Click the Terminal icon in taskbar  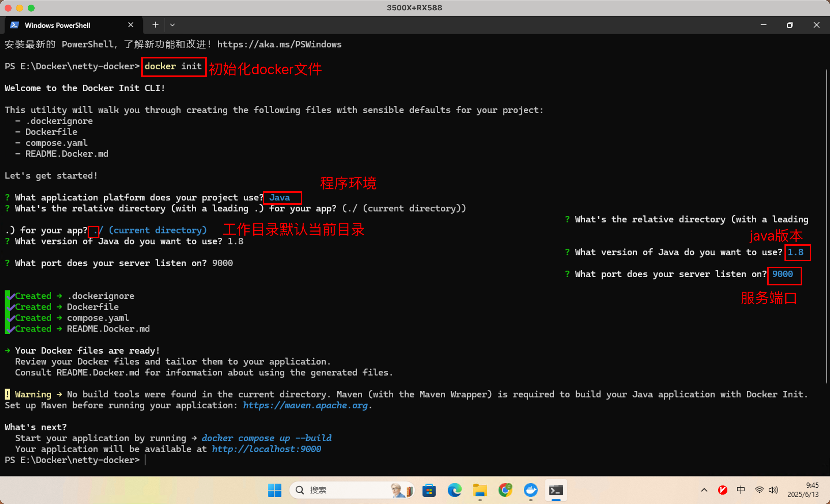pos(556,490)
